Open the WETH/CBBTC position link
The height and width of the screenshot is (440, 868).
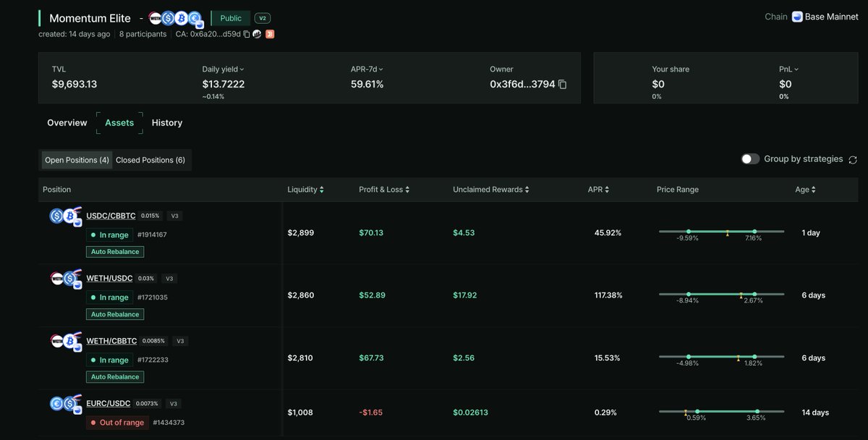point(111,341)
